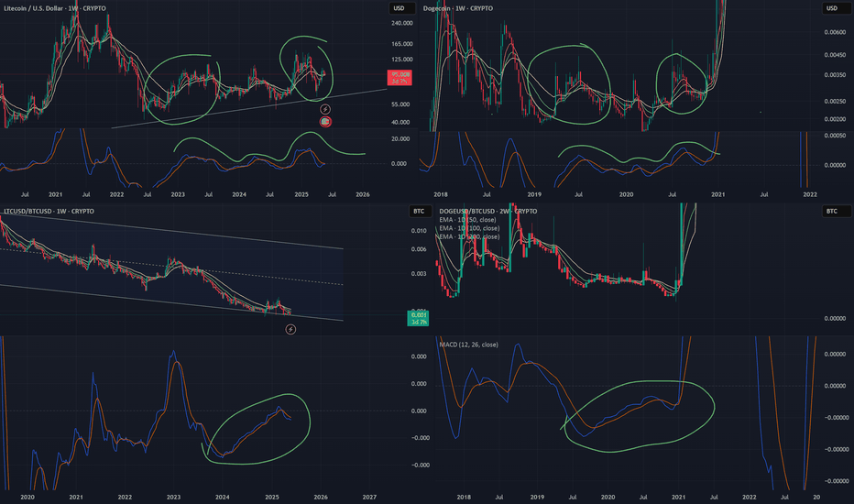
Task: Click 2019 on Dogecoin 1W time axis
Action: 534,194
